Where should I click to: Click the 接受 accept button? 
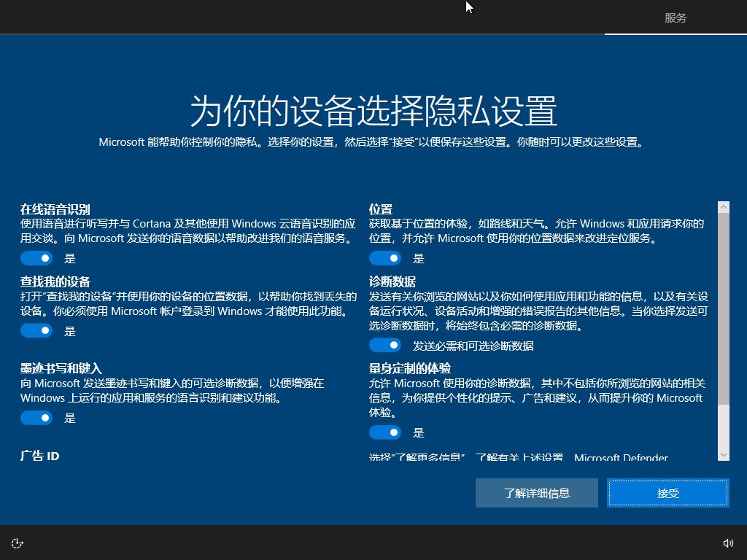point(667,493)
